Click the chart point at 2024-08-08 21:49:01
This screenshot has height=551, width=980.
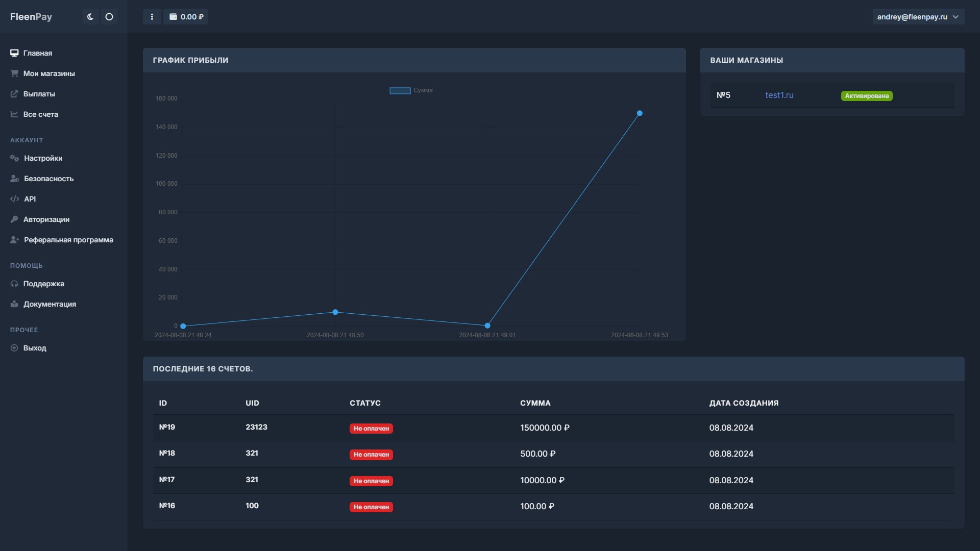coord(487,325)
